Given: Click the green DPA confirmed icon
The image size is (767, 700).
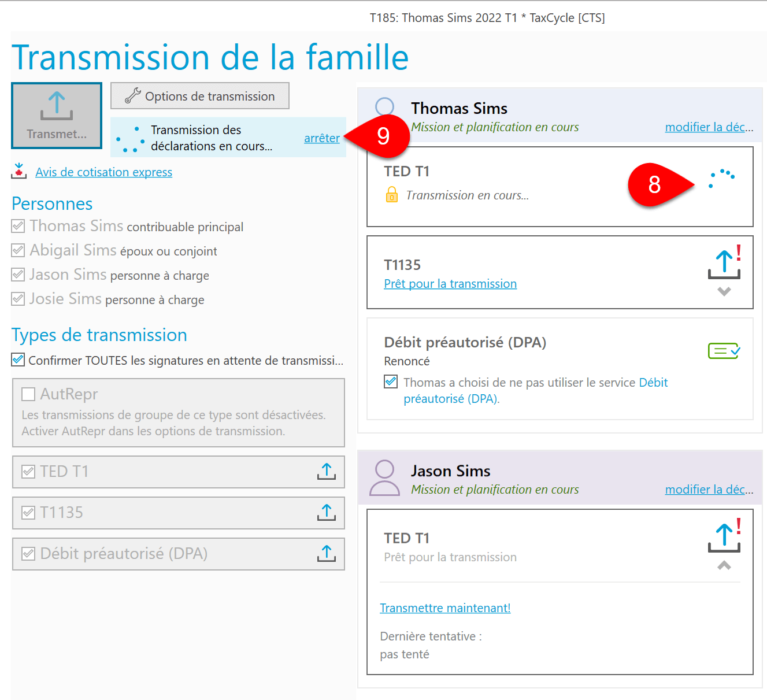Looking at the screenshot, I should click(x=724, y=351).
